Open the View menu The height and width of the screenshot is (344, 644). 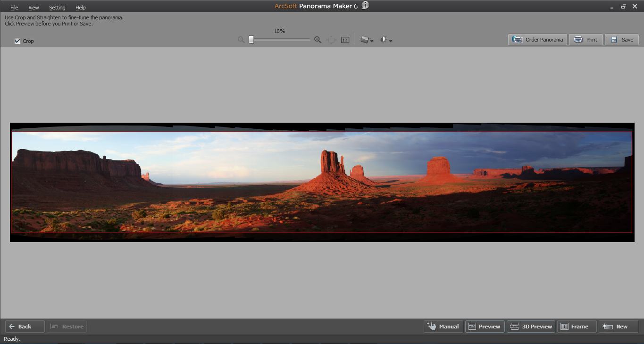[33, 8]
